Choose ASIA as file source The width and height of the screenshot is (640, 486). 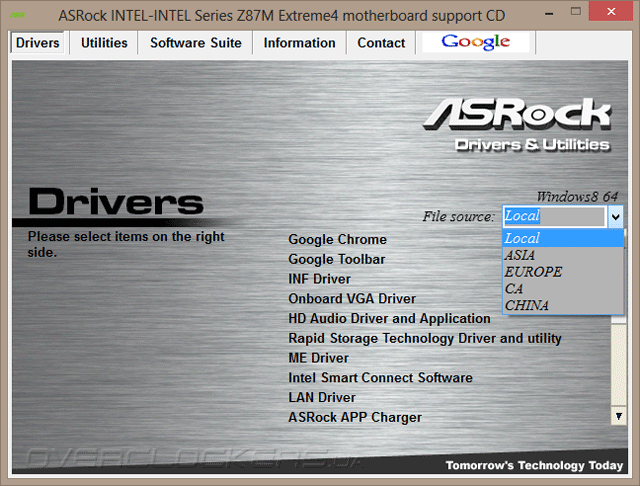tap(563, 255)
